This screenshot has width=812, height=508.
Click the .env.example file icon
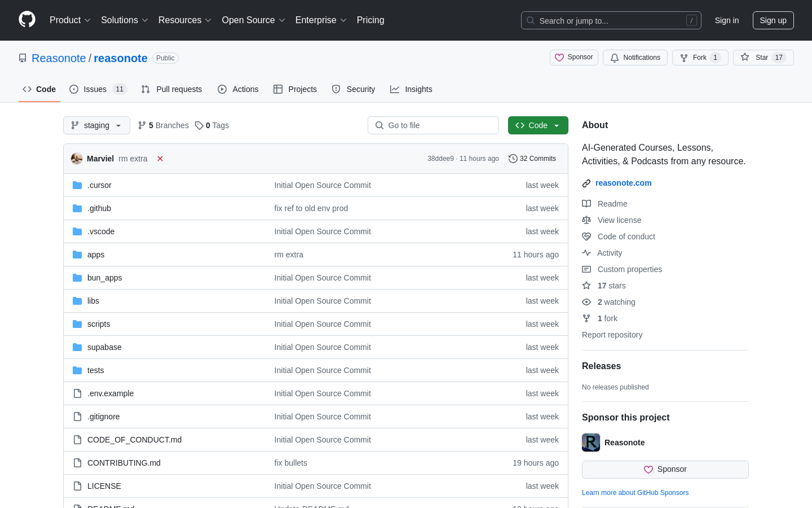[x=77, y=393]
